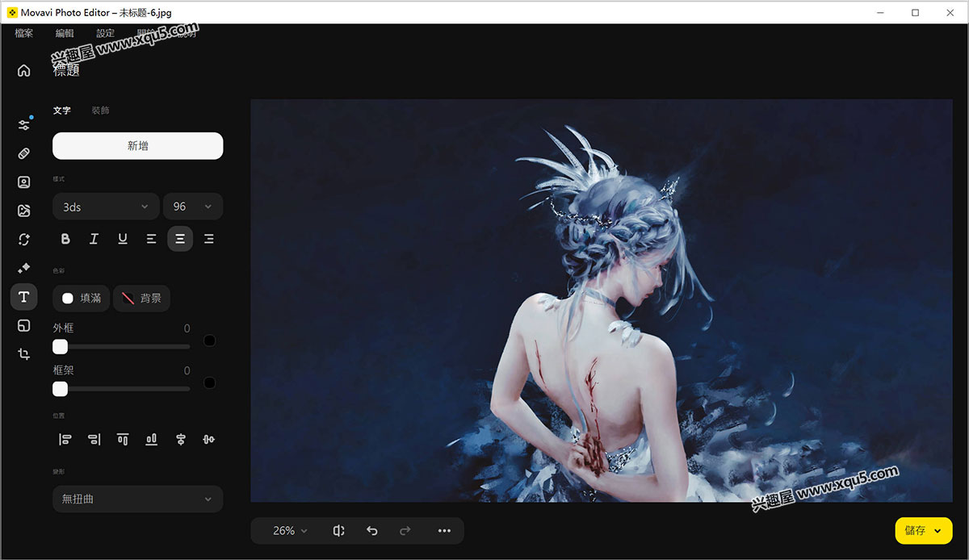
Task: Open the 填滿 fill color picker
Action: (x=81, y=299)
